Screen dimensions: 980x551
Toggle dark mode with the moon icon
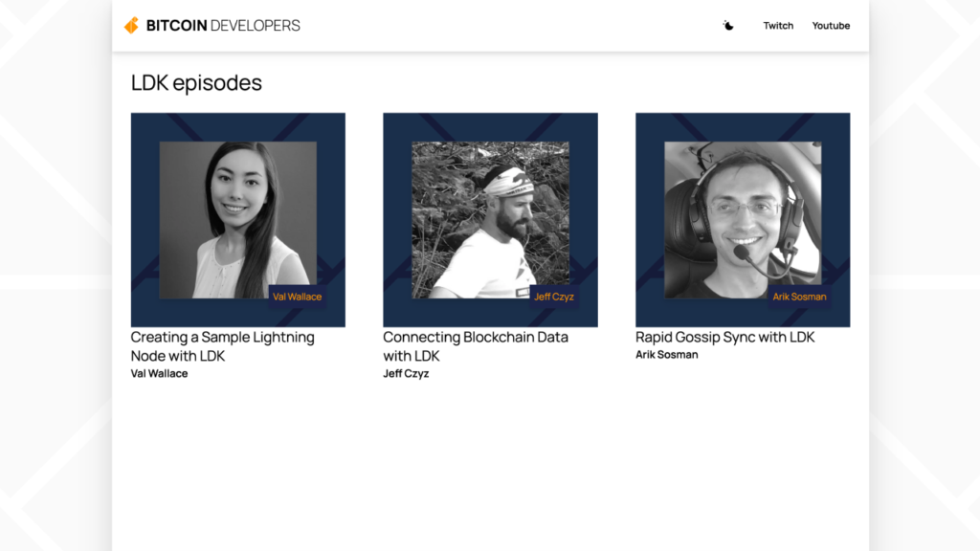coord(728,26)
